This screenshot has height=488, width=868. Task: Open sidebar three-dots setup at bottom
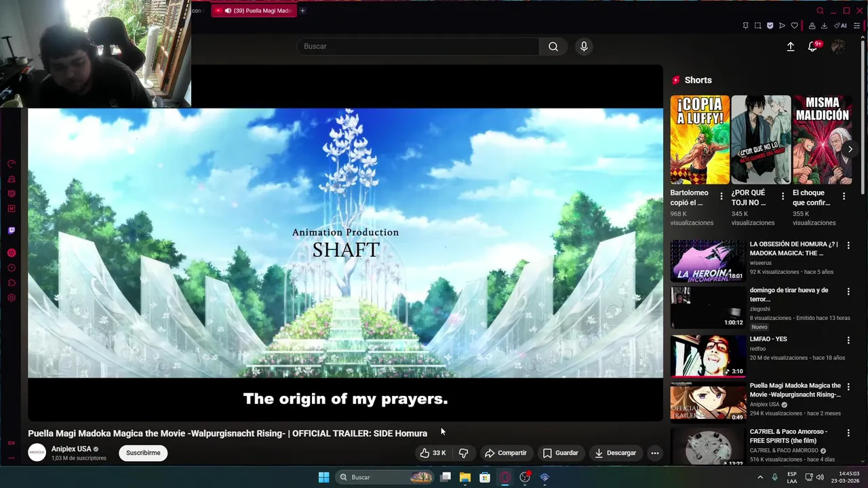tap(12, 457)
